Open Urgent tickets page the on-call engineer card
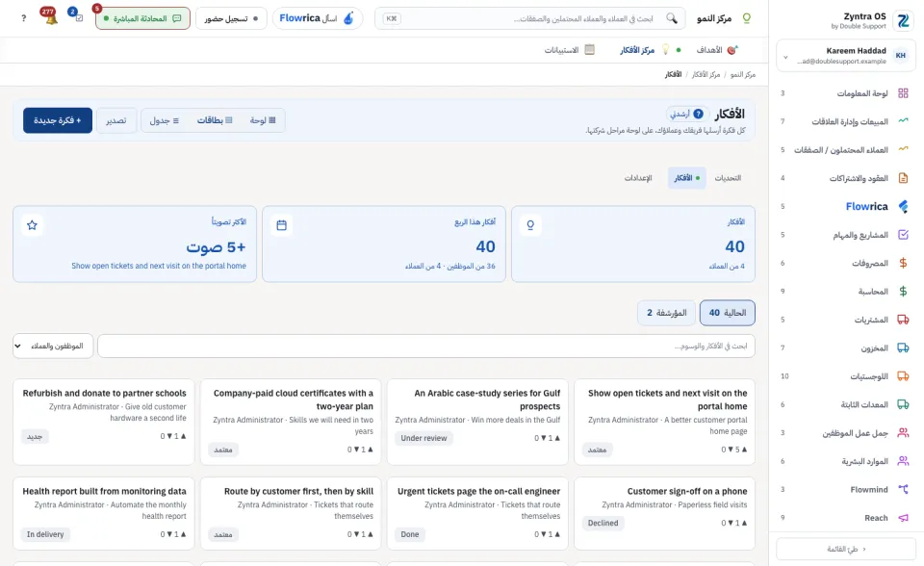Screen dimensions: 924x566 click(477, 513)
